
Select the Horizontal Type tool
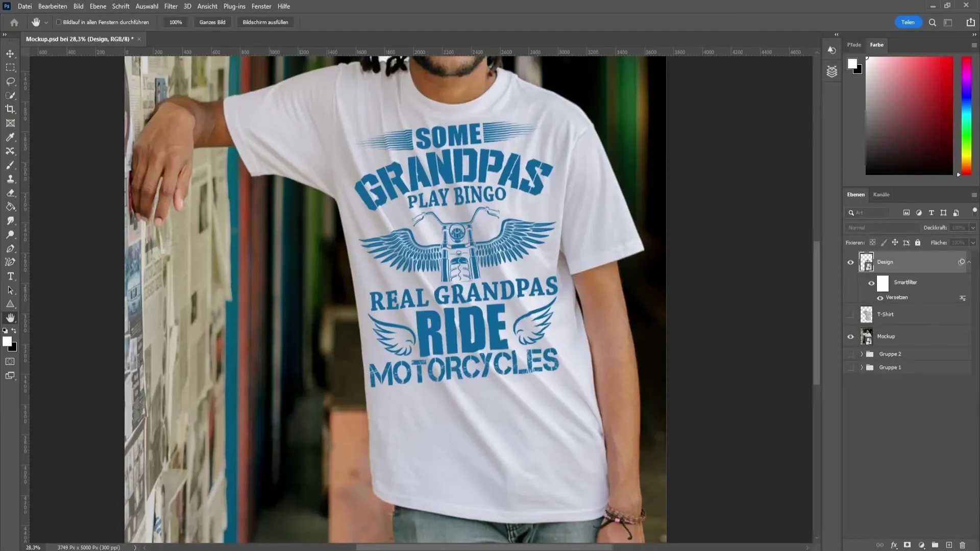[x=10, y=276]
